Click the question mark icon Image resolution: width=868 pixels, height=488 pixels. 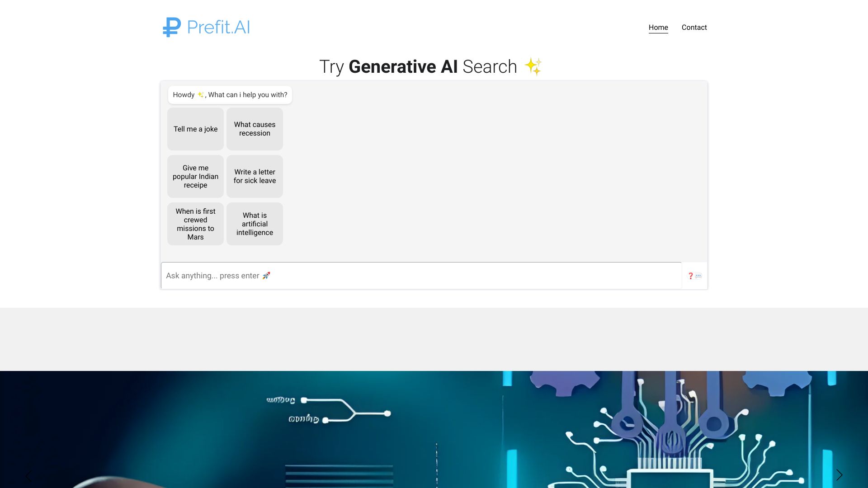coord(690,276)
